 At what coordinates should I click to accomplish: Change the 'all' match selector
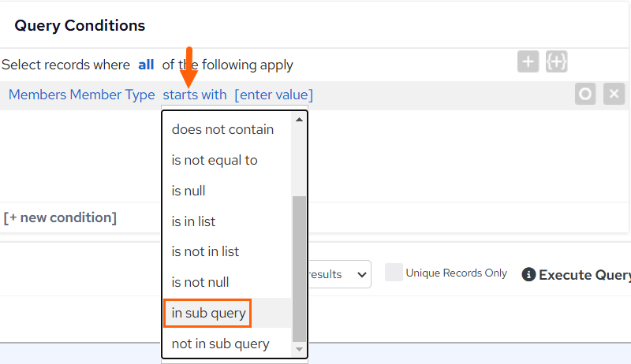(146, 65)
